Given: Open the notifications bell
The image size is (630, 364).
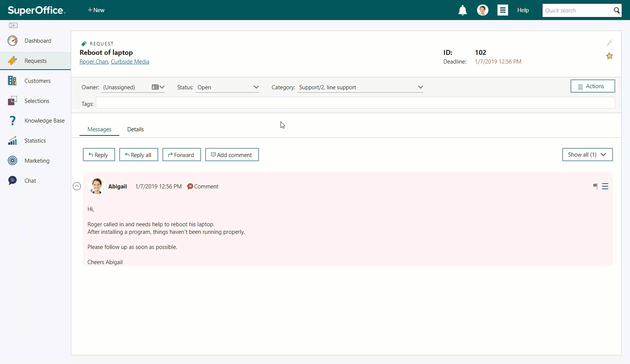Looking at the screenshot, I should click(463, 10).
